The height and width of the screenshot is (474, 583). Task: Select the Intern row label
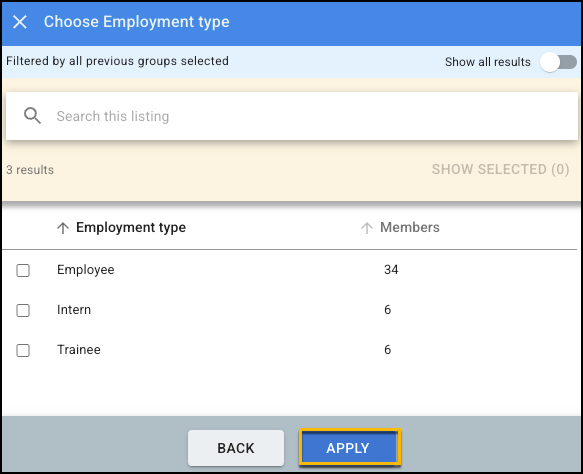point(74,310)
